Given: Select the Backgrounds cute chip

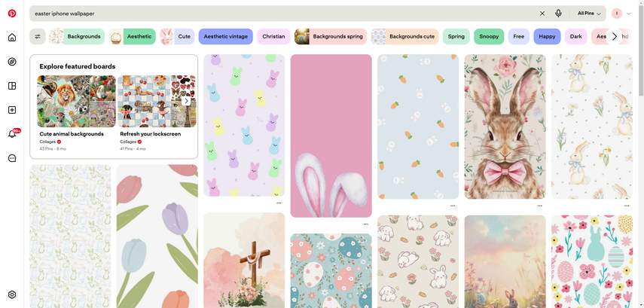Looking at the screenshot, I should [404, 37].
